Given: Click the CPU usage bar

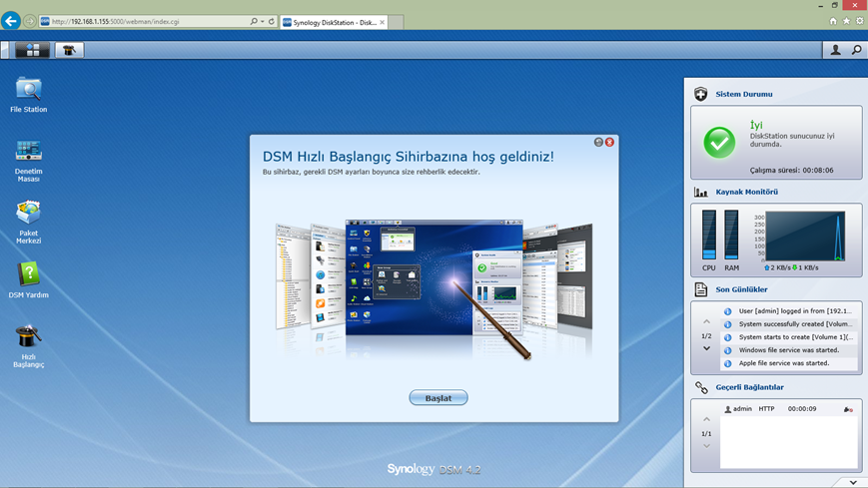Looking at the screenshot, I should (709, 235).
